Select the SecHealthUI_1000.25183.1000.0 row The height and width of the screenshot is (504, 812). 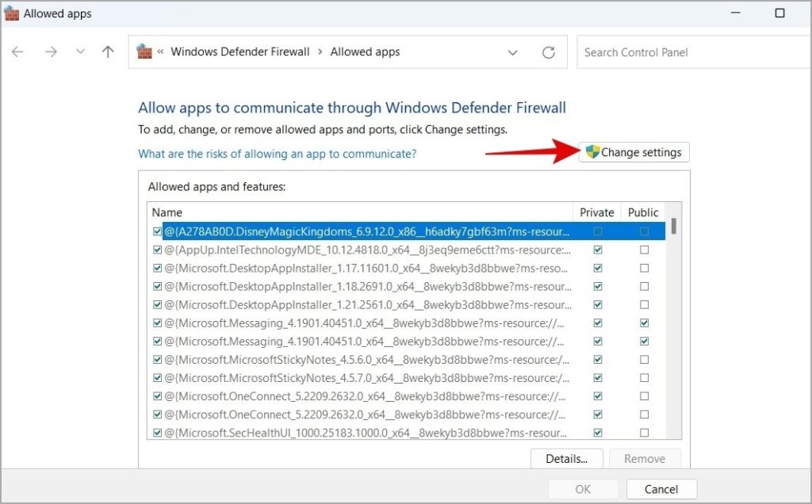click(x=407, y=433)
